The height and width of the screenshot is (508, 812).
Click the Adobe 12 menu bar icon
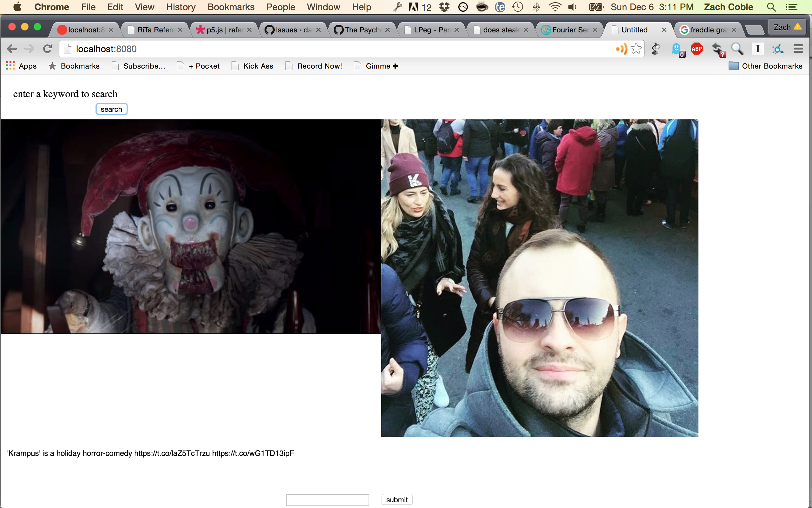coord(420,7)
